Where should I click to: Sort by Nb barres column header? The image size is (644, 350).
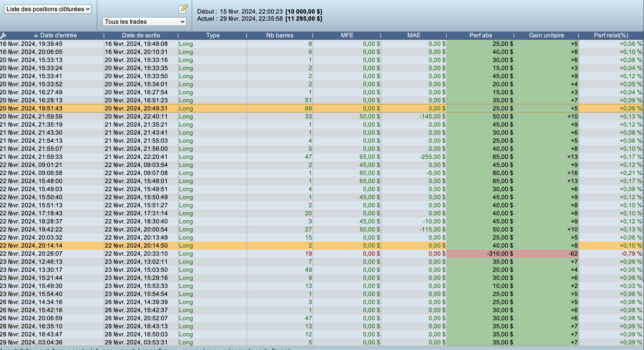pos(280,35)
